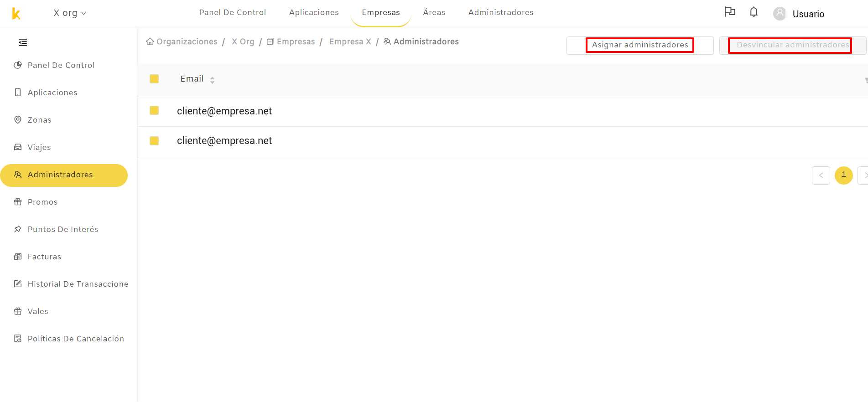Toggle the select-all checkbox beside Email
This screenshot has width=868, height=402.
click(x=154, y=79)
